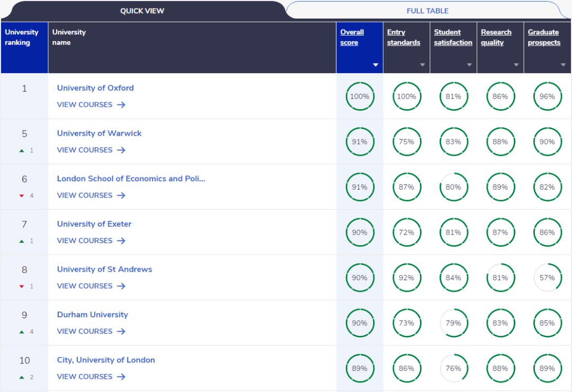
Task: Click green up arrow beside Warwick ranking
Action: 22,150
